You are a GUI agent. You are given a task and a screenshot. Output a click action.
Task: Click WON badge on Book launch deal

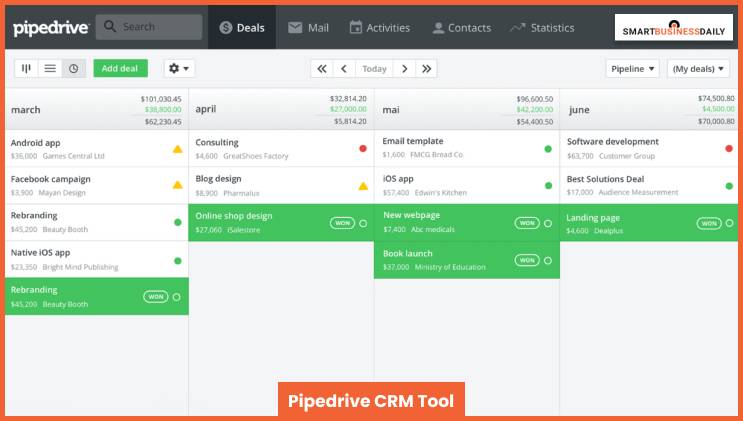527,260
